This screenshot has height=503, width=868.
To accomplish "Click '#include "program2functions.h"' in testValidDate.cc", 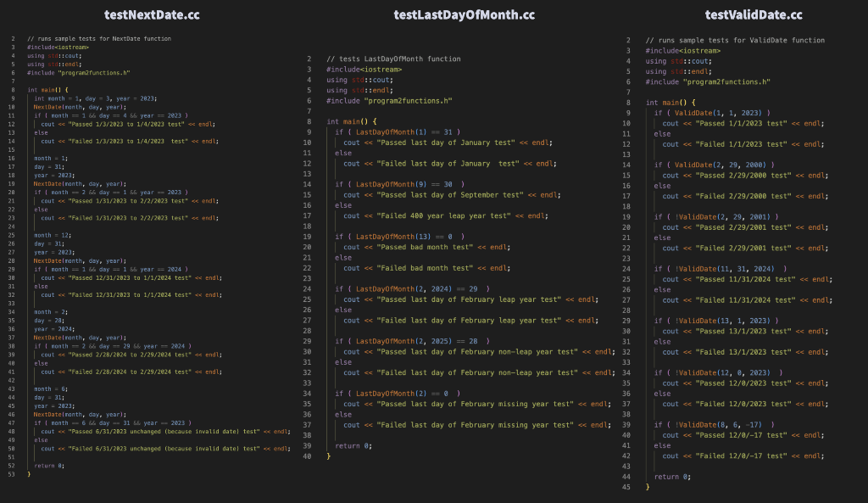I will tap(708, 82).
